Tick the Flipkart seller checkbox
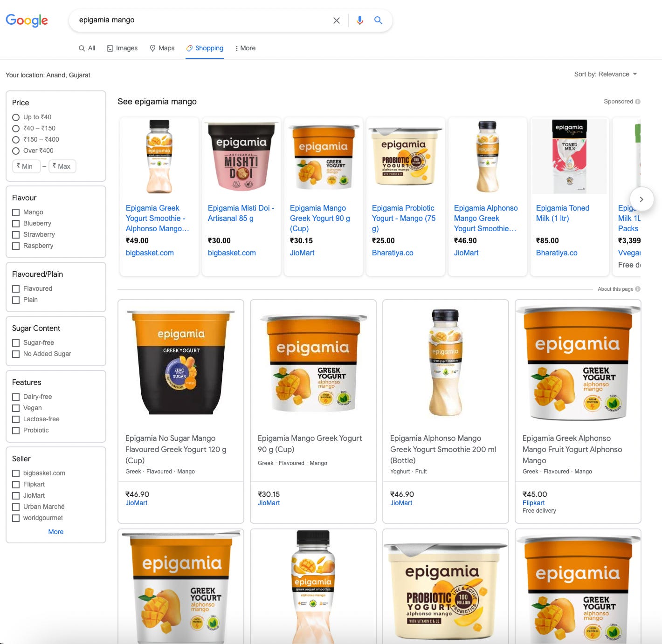The height and width of the screenshot is (644, 662). click(x=16, y=485)
